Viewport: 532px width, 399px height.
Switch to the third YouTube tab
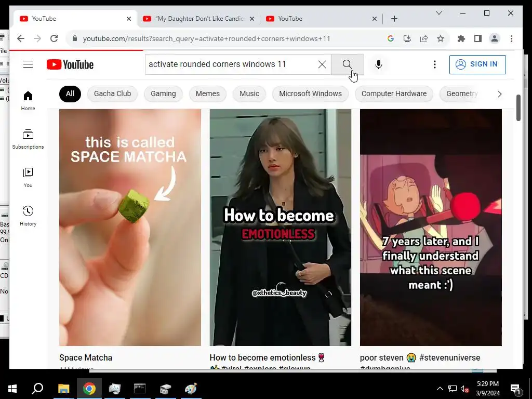[321, 19]
